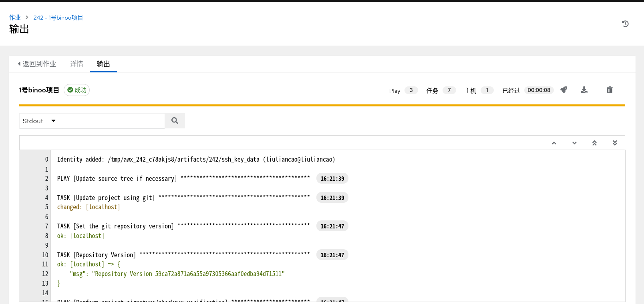Viewport: 644px width, 304px height.
Task: Go to 作业 breadcrumb link
Action: [15, 18]
